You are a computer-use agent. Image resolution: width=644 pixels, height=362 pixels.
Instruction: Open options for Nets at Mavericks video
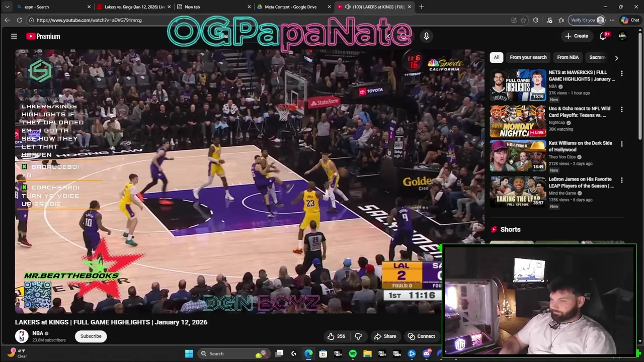(621, 73)
